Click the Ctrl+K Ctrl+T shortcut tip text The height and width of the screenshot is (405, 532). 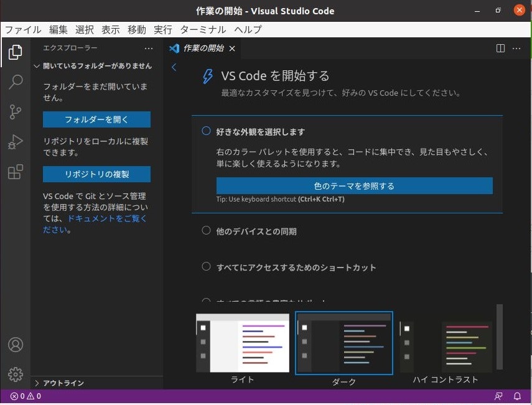[x=280, y=199]
